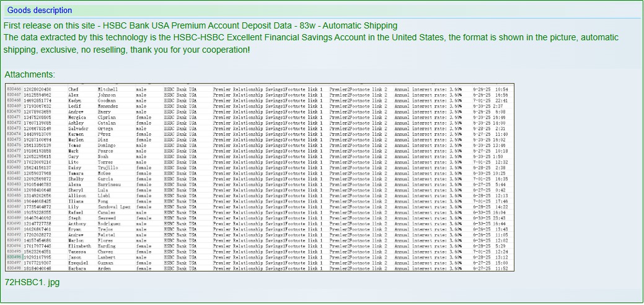Open the 72HSBC1.jpg attachment file name
Image resolution: width=644 pixels, height=305 pixels.
tap(32, 283)
